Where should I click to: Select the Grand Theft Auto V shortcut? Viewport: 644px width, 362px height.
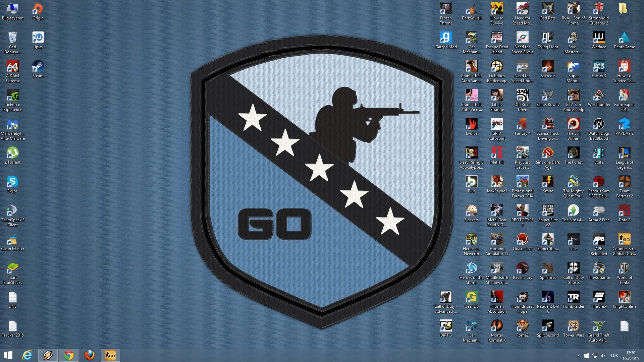coord(599,326)
